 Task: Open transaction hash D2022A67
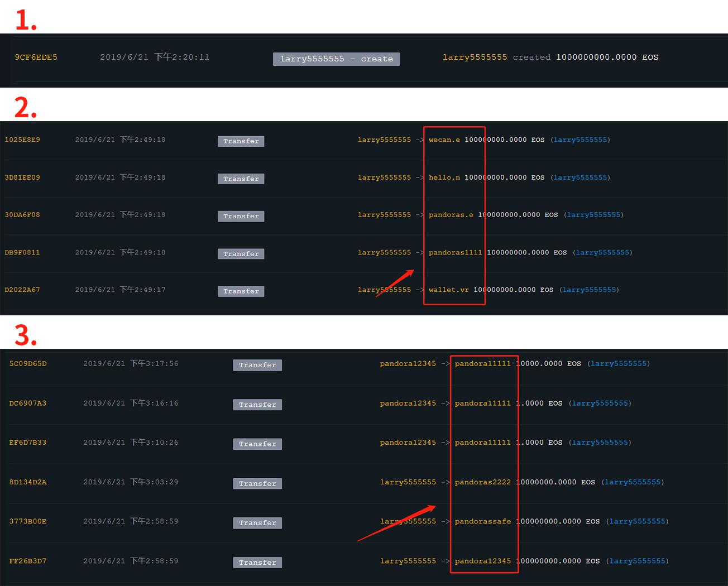(22, 290)
